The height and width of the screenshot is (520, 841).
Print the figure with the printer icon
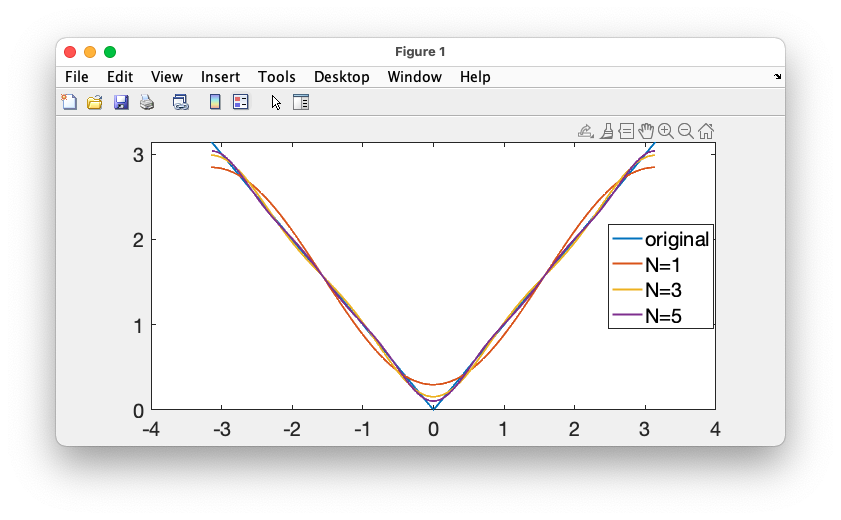coord(147,102)
